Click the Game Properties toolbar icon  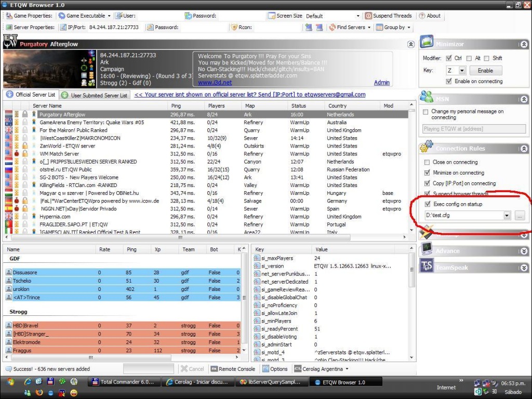(x=9, y=16)
